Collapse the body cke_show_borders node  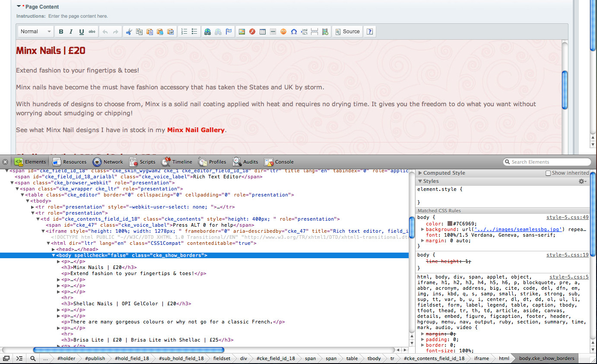54,256
